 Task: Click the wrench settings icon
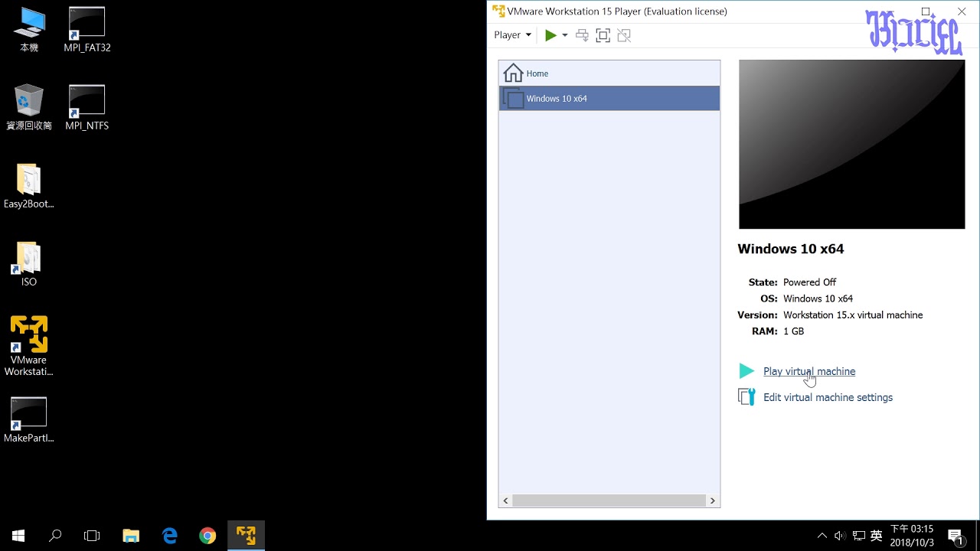coord(746,397)
